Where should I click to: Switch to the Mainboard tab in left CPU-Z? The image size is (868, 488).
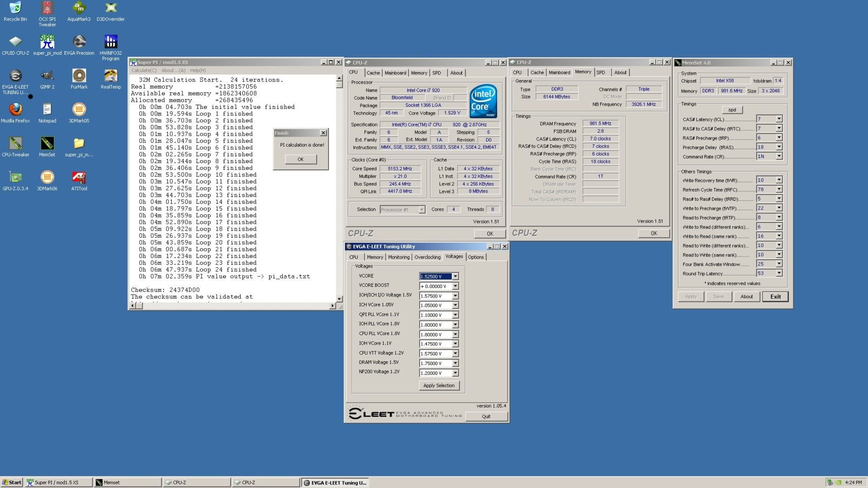tap(395, 73)
